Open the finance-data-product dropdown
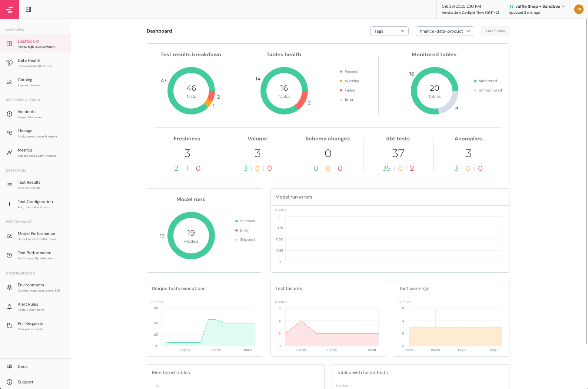 pos(445,31)
